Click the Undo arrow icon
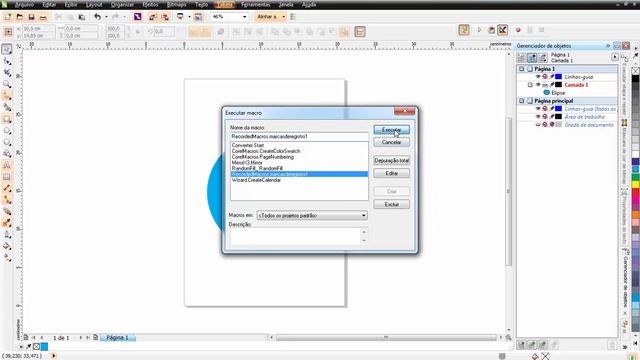This screenshot has width=640, height=360. tap(97, 17)
